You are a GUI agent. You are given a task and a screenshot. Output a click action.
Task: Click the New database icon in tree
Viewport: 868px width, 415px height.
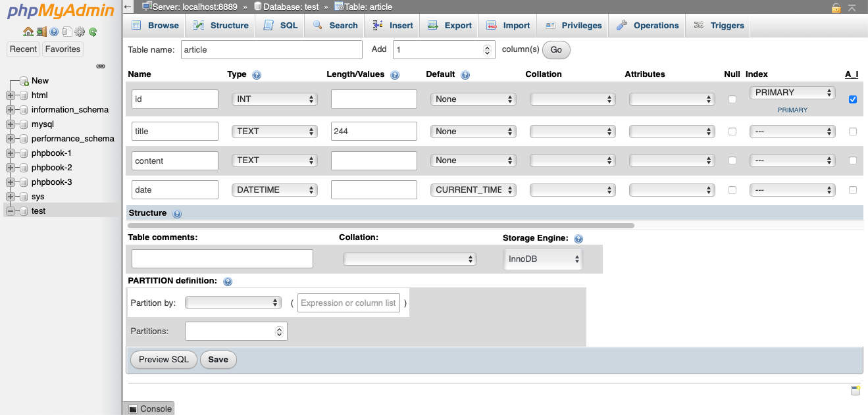tap(24, 81)
